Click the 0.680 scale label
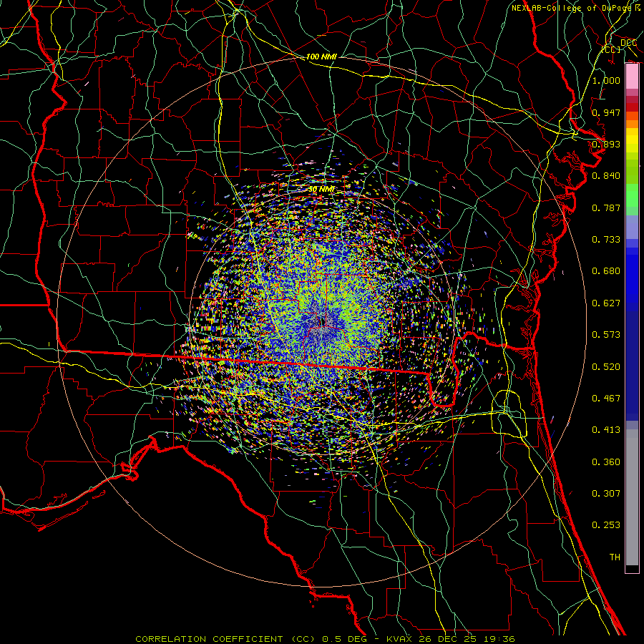 (x=606, y=271)
